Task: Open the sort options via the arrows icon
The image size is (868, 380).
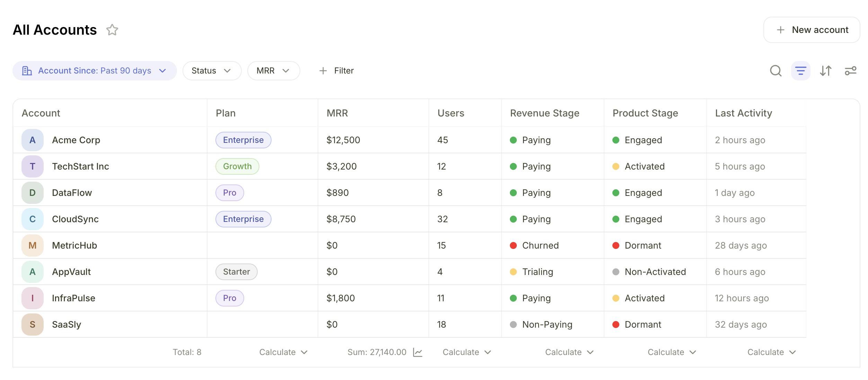Action: [x=826, y=71]
